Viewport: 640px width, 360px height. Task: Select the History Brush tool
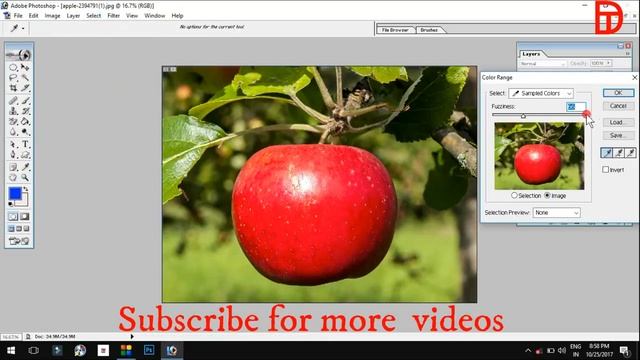pyautogui.click(x=25, y=111)
